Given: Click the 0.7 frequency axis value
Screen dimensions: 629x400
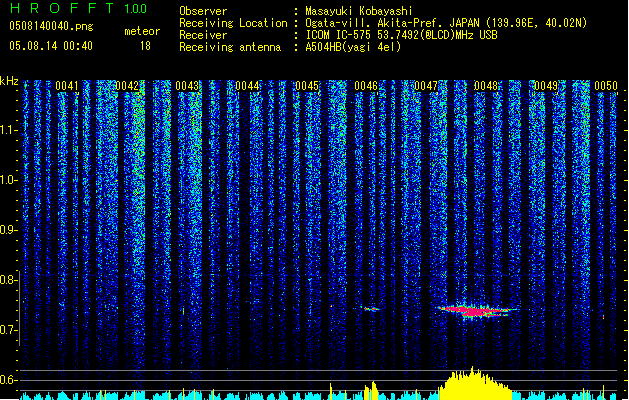Looking at the screenshot, I should tap(8, 330).
